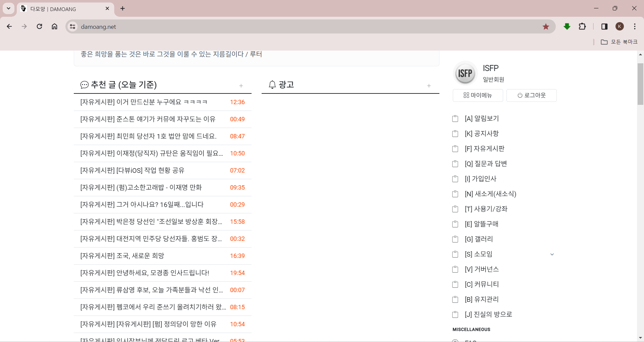This screenshot has height=342, width=644.
Task: Click the plus icon beside 추천 글
Action: 241,86
